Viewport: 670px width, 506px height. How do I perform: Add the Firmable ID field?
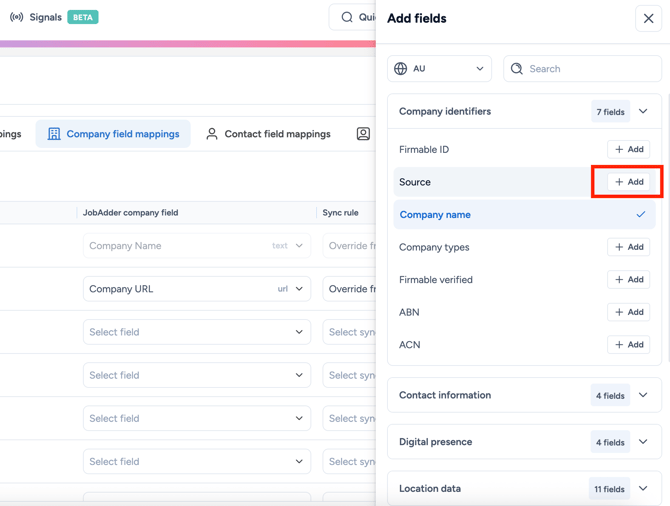click(629, 150)
